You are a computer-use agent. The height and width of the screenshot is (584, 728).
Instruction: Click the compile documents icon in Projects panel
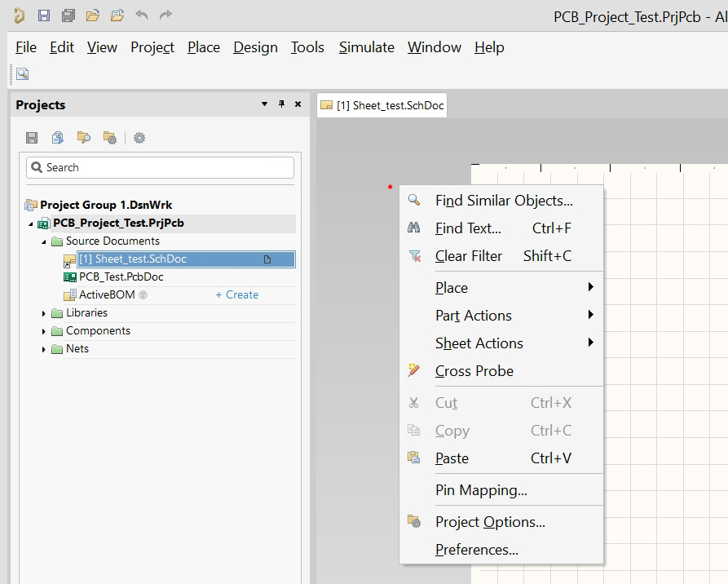pyautogui.click(x=58, y=138)
